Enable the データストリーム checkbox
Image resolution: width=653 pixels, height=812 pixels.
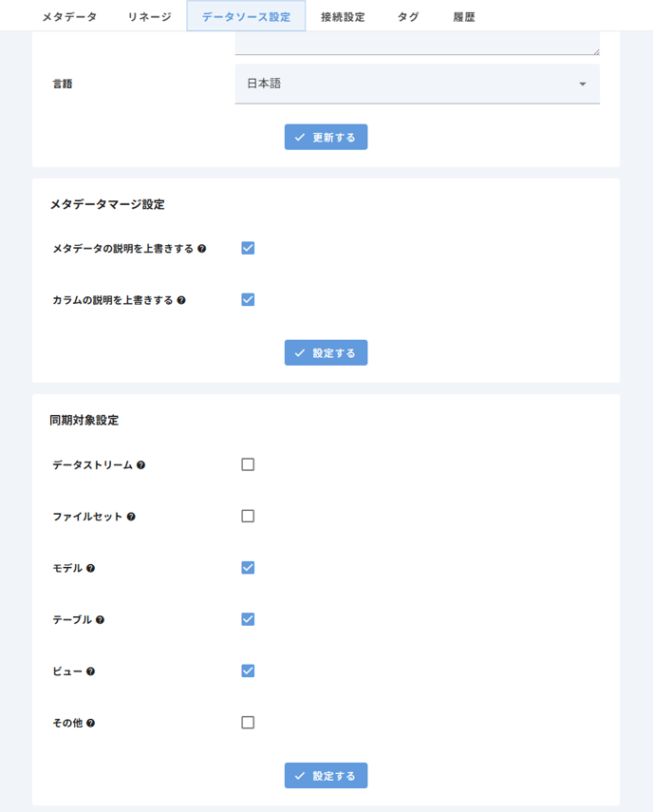[x=248, y=464]
